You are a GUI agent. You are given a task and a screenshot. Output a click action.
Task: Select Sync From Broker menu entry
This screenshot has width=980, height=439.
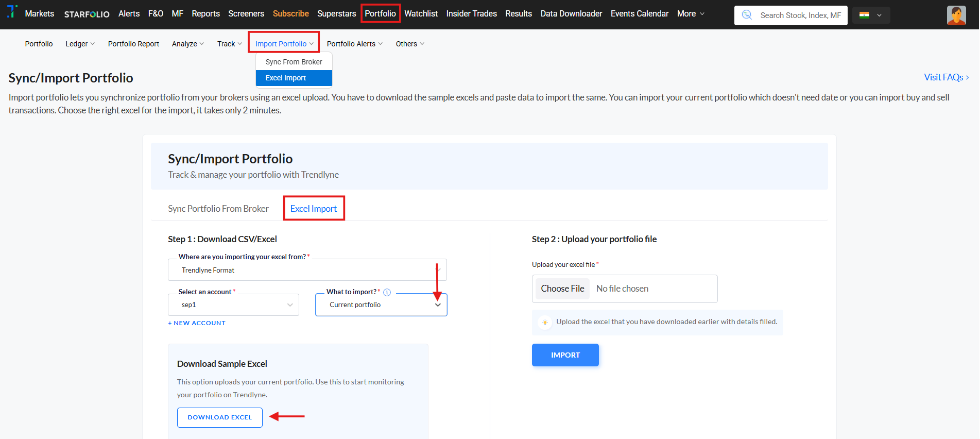(294, 62)
